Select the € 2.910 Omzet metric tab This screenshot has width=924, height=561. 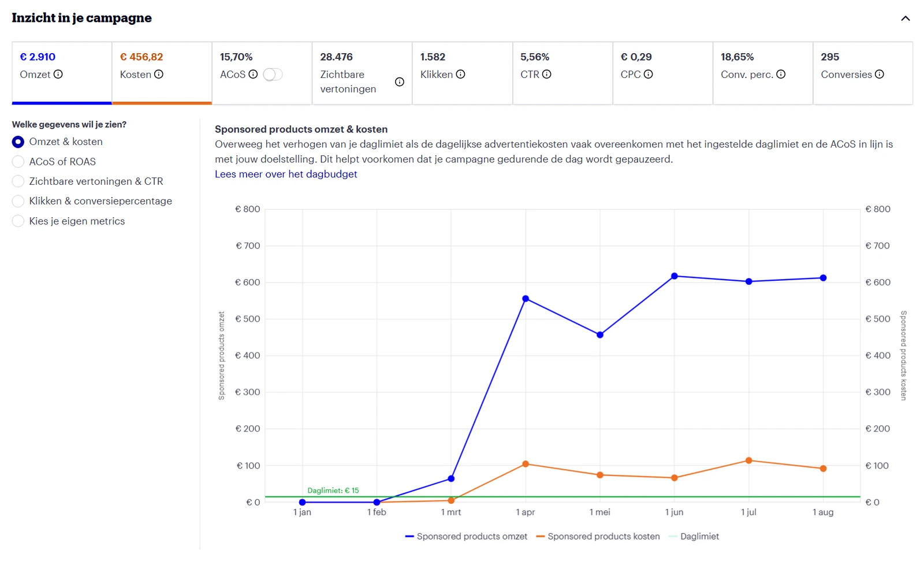click(62, 73)
